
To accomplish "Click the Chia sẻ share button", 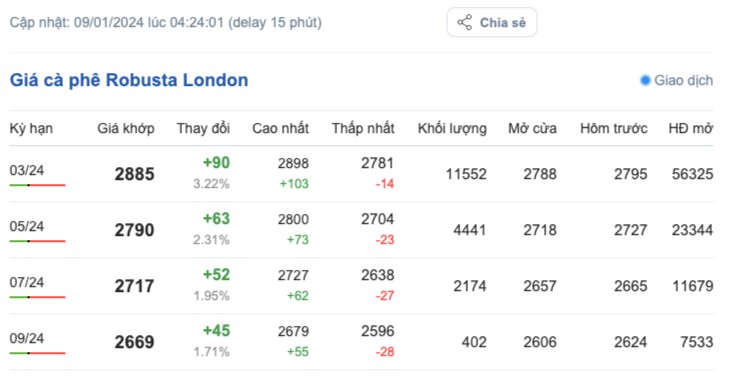I will coord(492,22).
